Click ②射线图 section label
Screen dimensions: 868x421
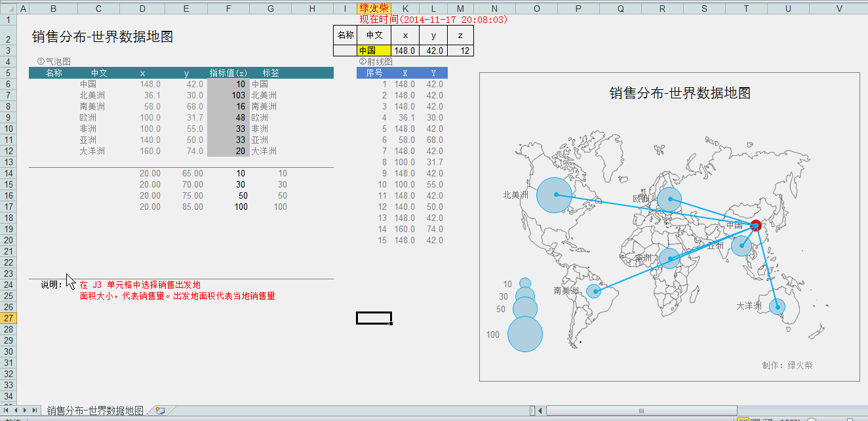coord(376,62)
